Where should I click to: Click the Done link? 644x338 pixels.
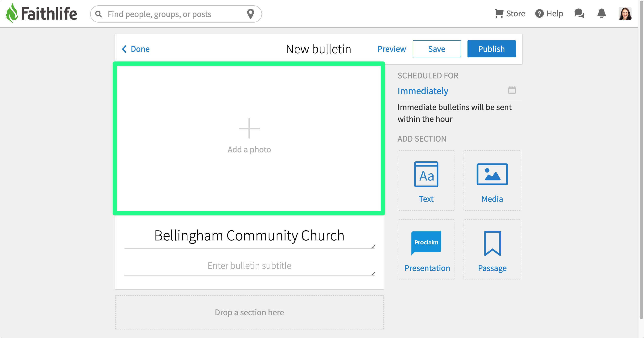[x=140, y=49]
